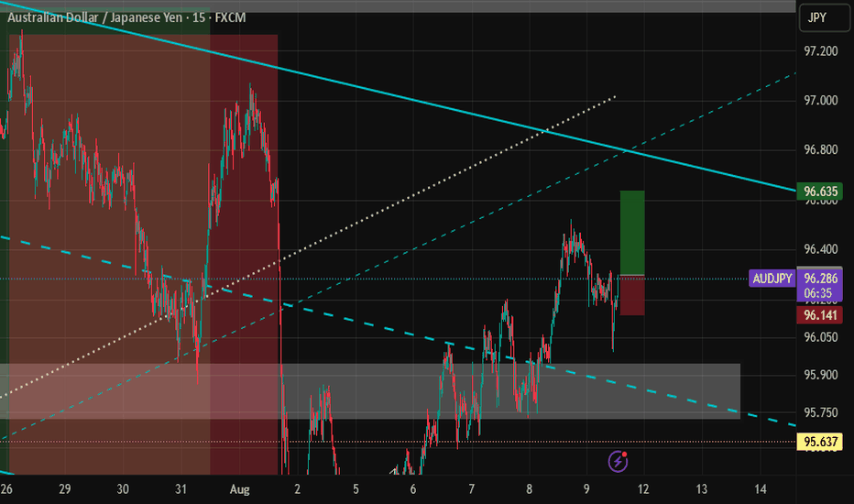This screenshot has width=854, height=504.
Task: Select the countdown timer 06:35 label
Action: click(818, 293)
